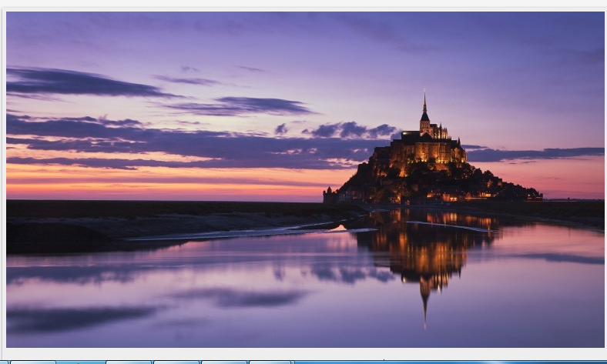Viewport: 607px width, 364px height.
Task: Click the Mont Saint-Michel sunset photo
Action: tap(305, 179)
